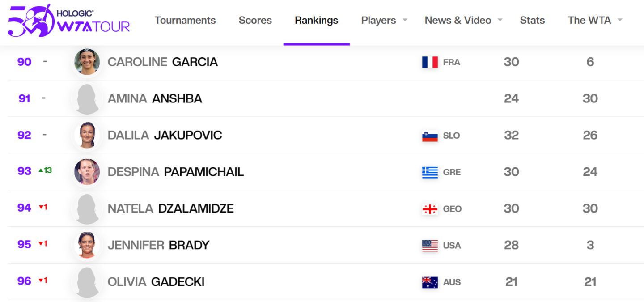This screenshot has height=302, width=644.
Task: Open Olivia Gadecki's player name link
Action: [x=156, y=282]
